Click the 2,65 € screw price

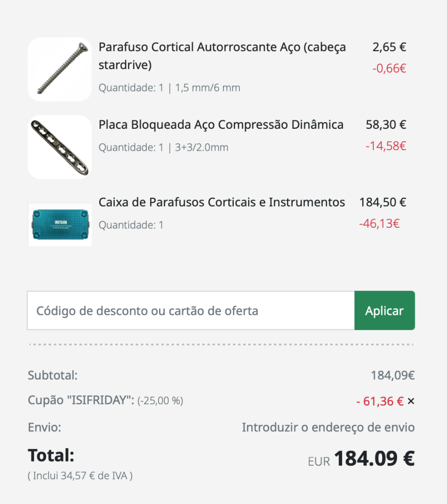(x=389, y=47)
